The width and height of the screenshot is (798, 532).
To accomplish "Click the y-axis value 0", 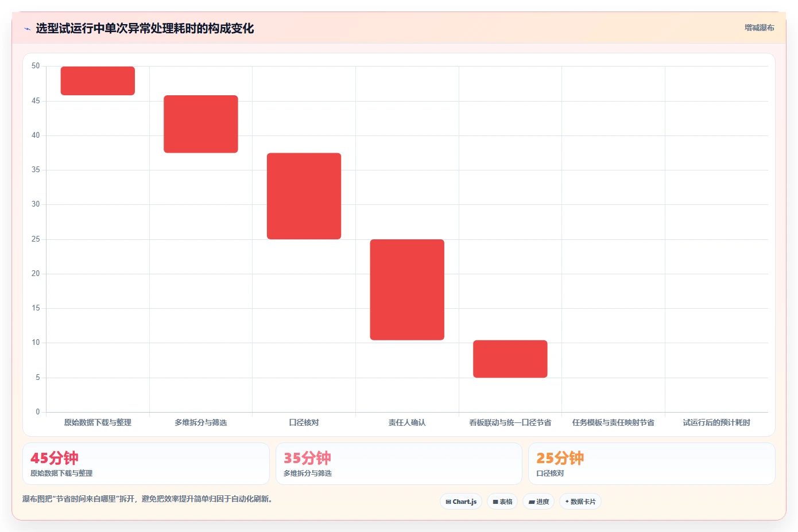I will (38, 412).
